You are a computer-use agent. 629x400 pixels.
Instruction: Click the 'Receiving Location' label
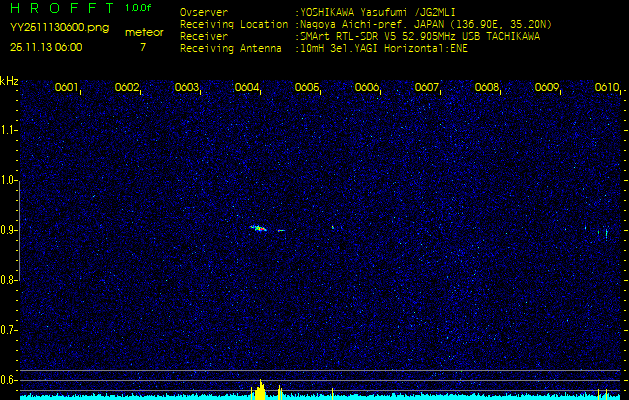[x=234, y=24]
